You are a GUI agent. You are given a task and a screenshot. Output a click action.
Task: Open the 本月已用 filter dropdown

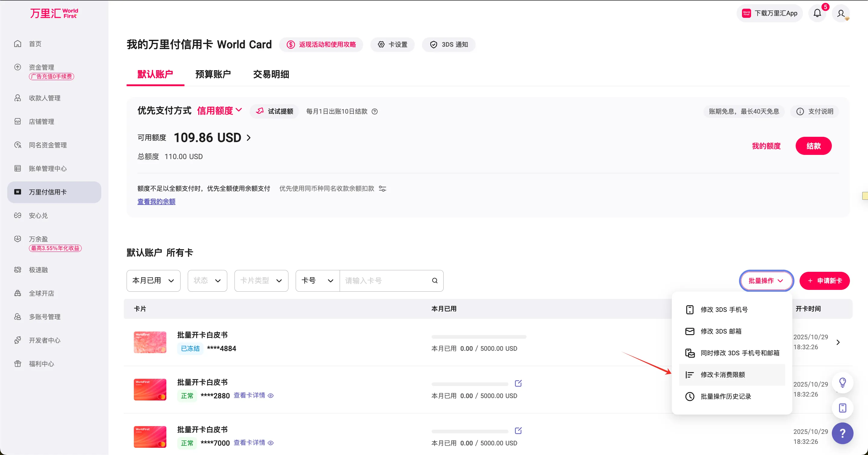153,281
